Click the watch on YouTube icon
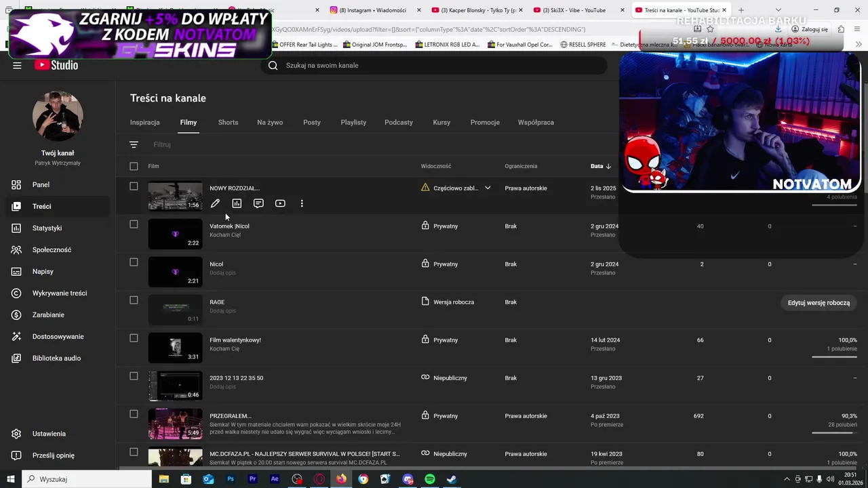The image size is (868, 488). click(x=280, y=203)
